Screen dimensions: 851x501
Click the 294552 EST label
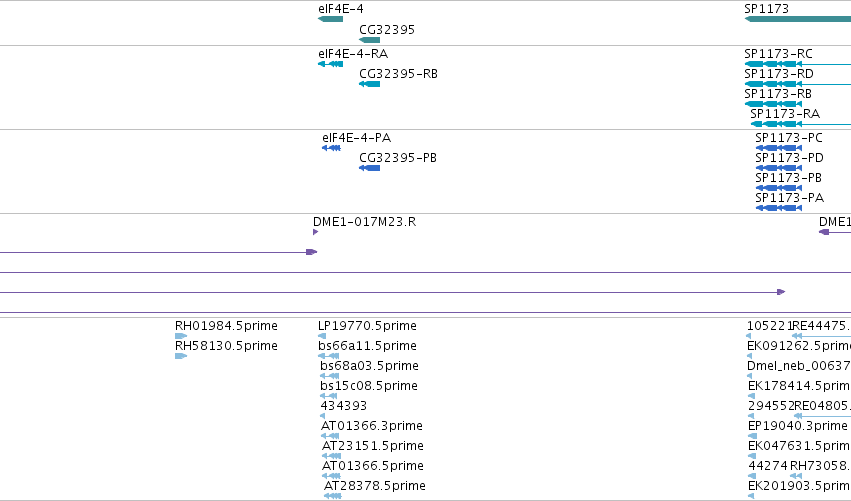click(x=771, y=406)
